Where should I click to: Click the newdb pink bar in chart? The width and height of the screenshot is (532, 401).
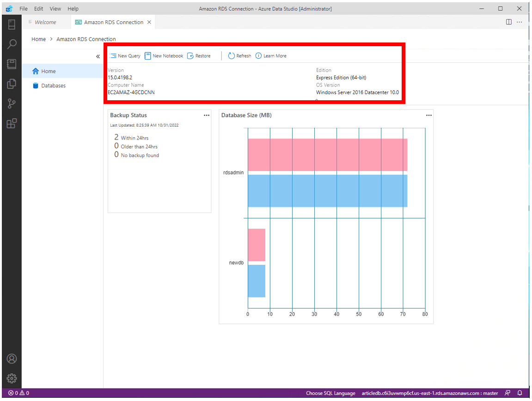click(x=257, y=245)
